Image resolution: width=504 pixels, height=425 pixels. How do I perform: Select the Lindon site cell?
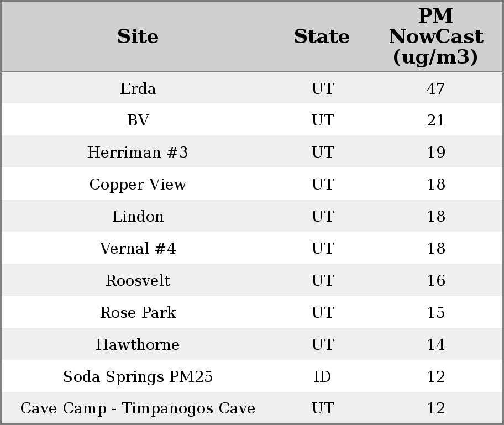click(x=138, y=217)
